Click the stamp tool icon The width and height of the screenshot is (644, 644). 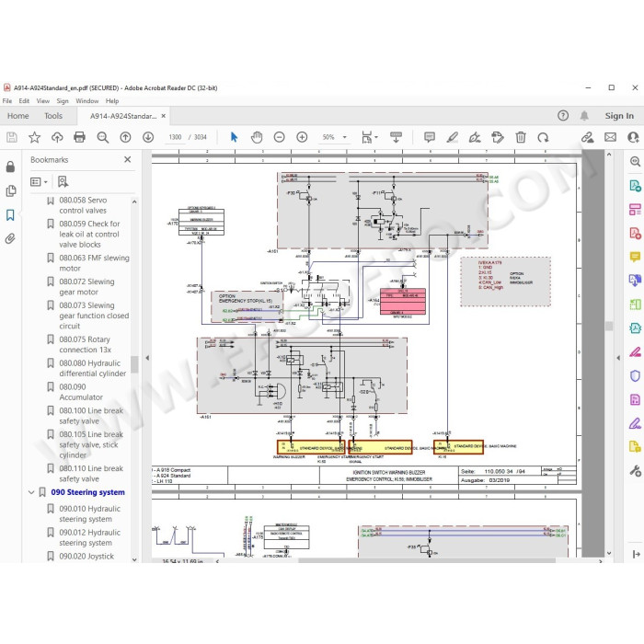498,137
